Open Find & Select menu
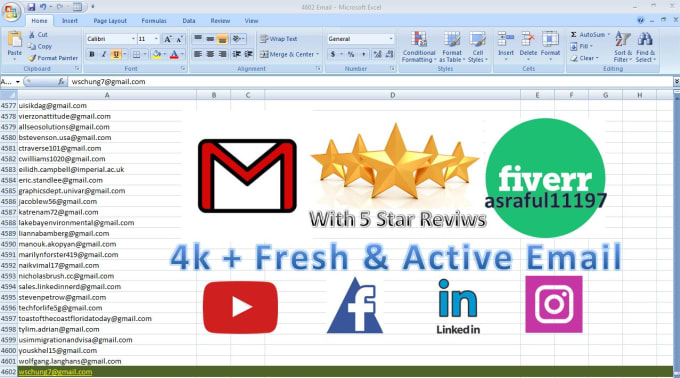680x378 pixels. pos(645,47)
